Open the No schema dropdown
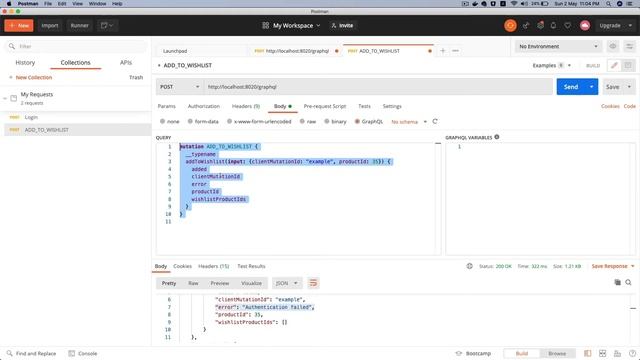640x360 pixels. (x=409, y=122)
